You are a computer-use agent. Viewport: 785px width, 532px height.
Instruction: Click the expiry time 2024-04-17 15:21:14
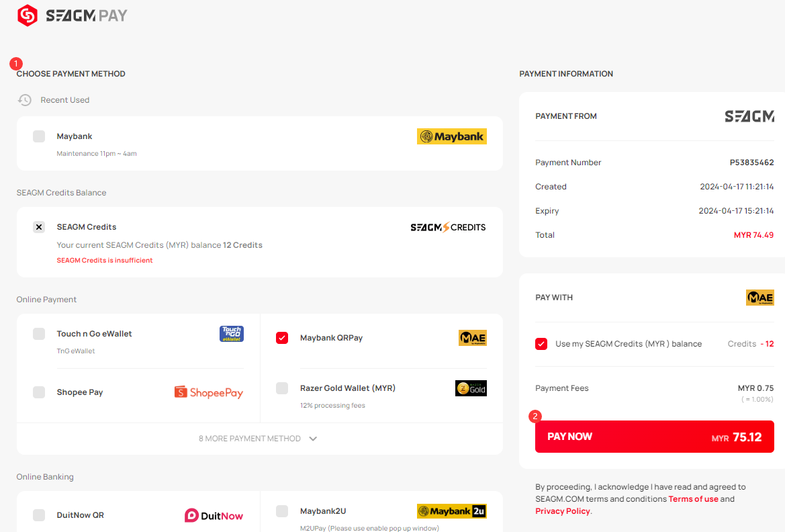(737, 211)
